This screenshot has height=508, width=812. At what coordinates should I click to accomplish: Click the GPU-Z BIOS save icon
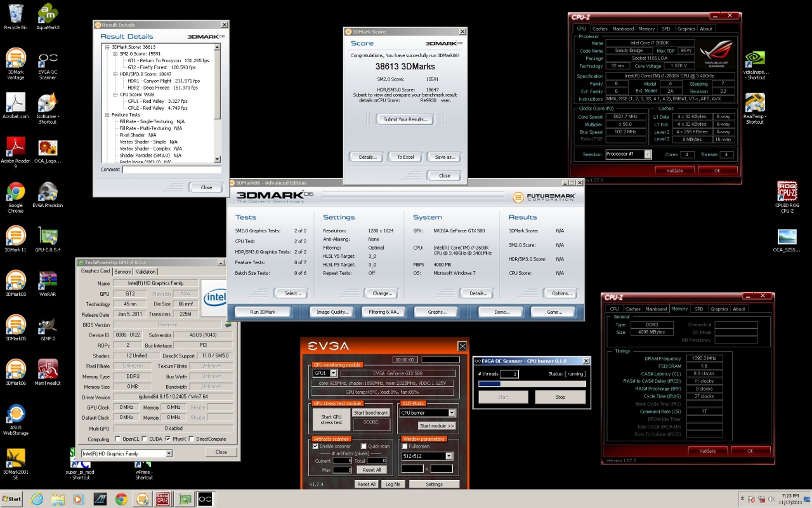coord(228,324)
